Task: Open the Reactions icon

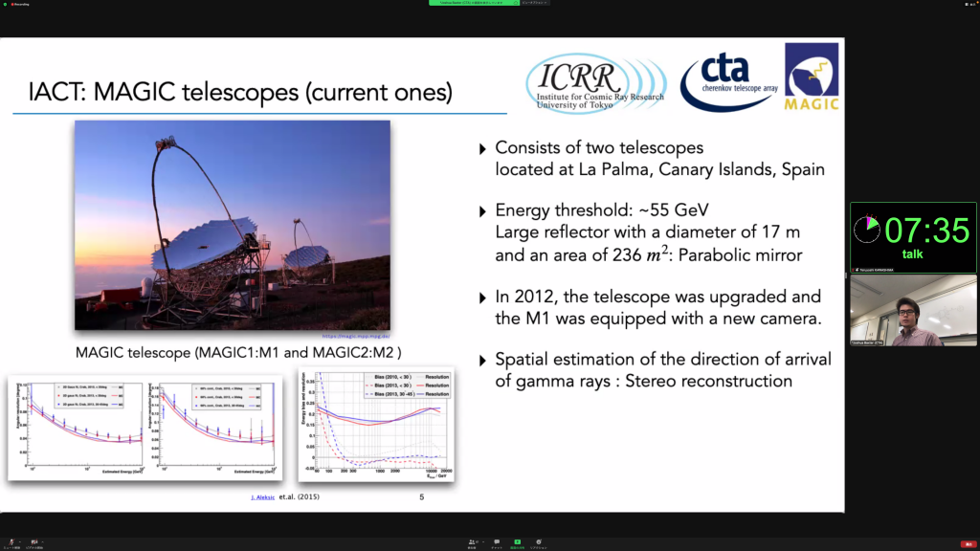Action: pyautogui.click(x=539, y=543)
